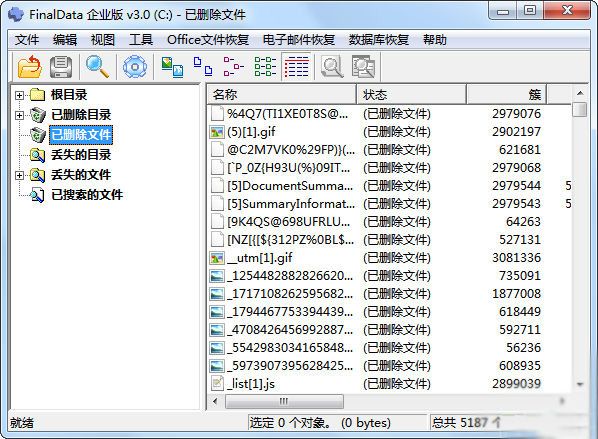
Task: Click the vertical scrollbar down arrow
Action: (580, 384)
